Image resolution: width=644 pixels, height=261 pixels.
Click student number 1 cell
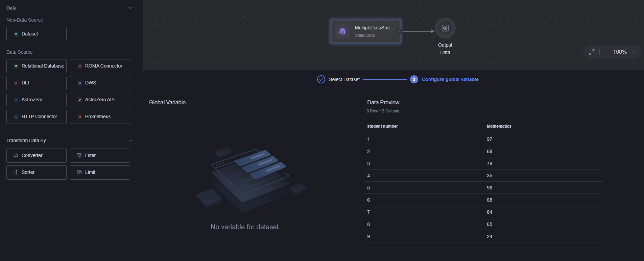pyautogui.click(x=368, y=139)
